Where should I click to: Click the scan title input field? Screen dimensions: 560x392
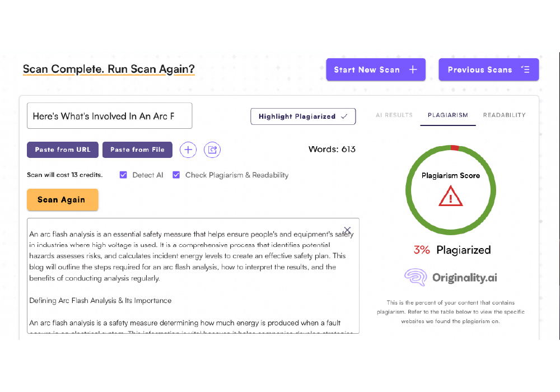click(x=109, y=116)
